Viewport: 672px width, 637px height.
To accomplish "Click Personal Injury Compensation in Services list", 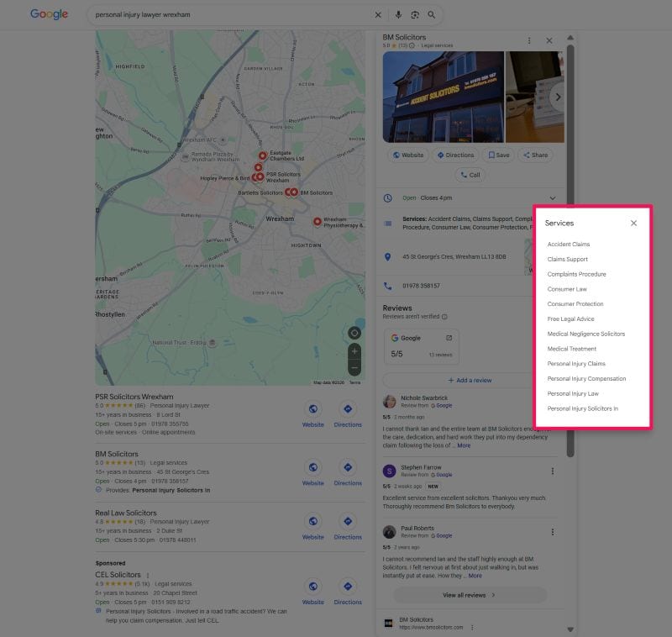I will click(586, 379).
